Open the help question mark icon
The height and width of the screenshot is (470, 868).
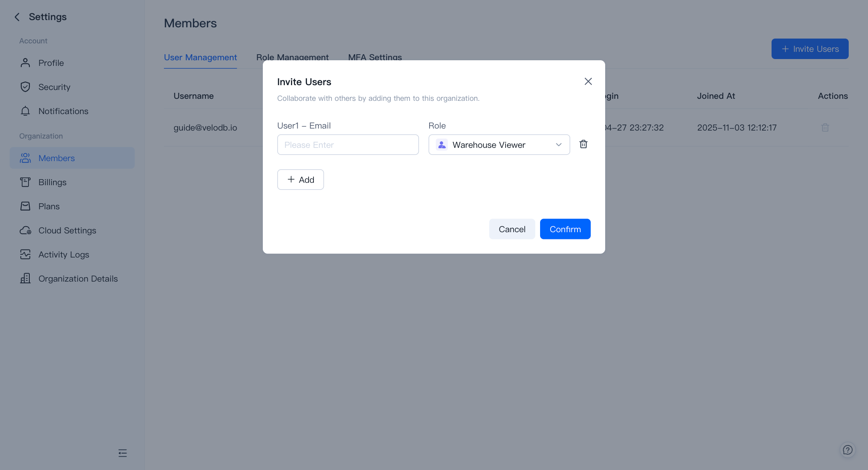pos(848,450)
